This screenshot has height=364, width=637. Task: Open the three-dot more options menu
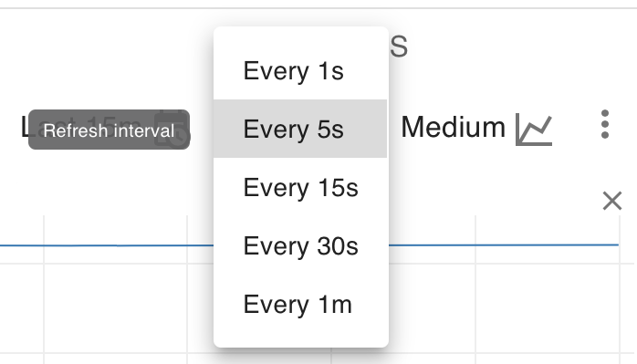click(x=604, y=124)
